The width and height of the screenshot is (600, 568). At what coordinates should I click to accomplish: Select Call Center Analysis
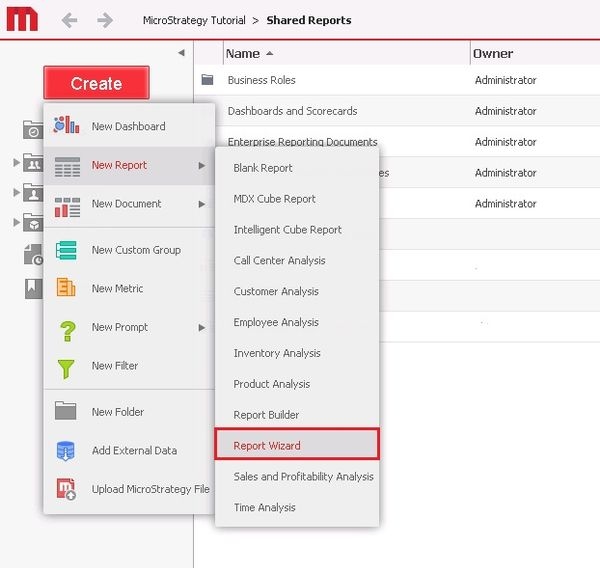click(x=297, y=261)
